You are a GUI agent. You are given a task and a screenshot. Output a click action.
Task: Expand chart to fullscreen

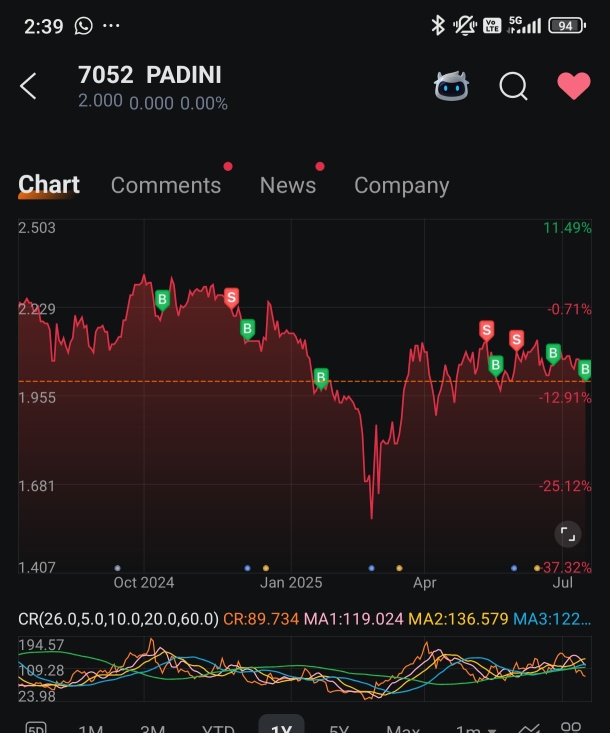pos(568,534)
